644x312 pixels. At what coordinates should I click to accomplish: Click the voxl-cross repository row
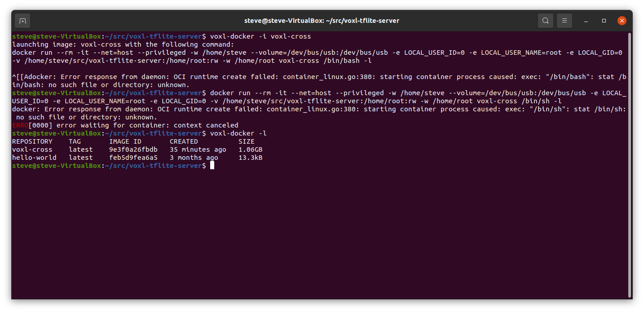pyautogui.click(x=137, y=149)
